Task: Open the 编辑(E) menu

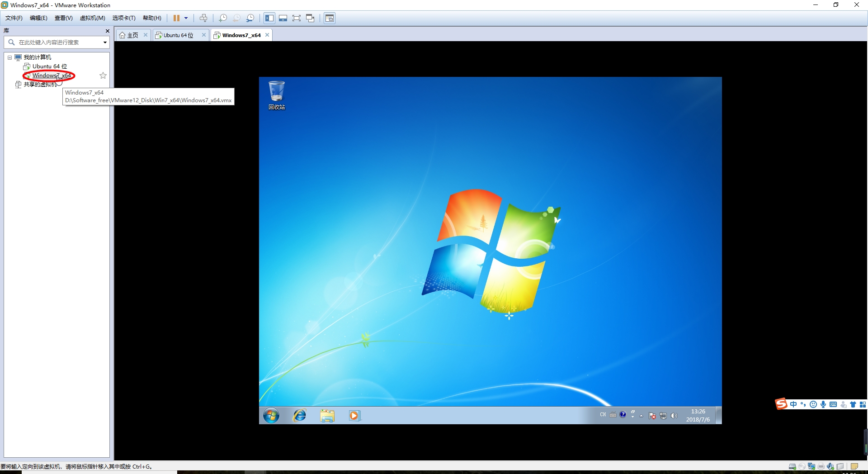Action: coord(38,18)
